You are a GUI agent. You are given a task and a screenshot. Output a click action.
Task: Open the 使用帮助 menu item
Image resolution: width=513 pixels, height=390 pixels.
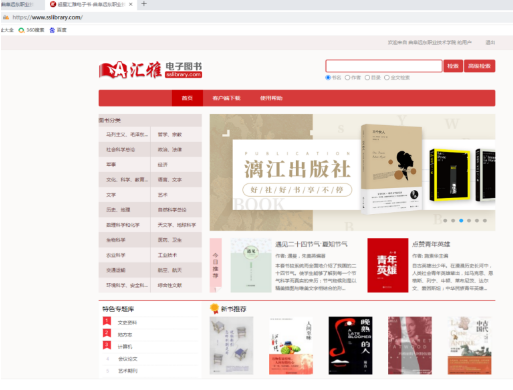271,98
